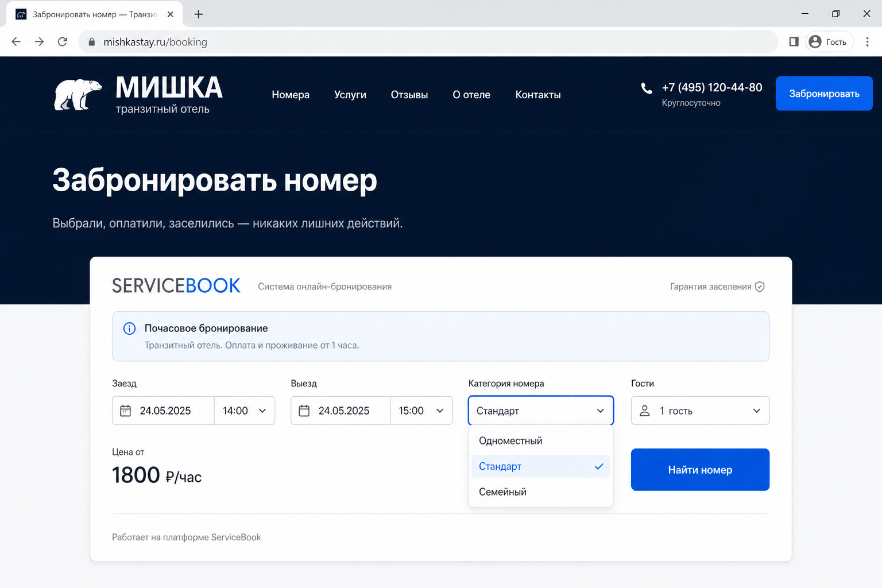Image resolution: width=882 pixels, height=588 pixels.
Task: Open the Услуги menu item
Action: click(350, 95)
